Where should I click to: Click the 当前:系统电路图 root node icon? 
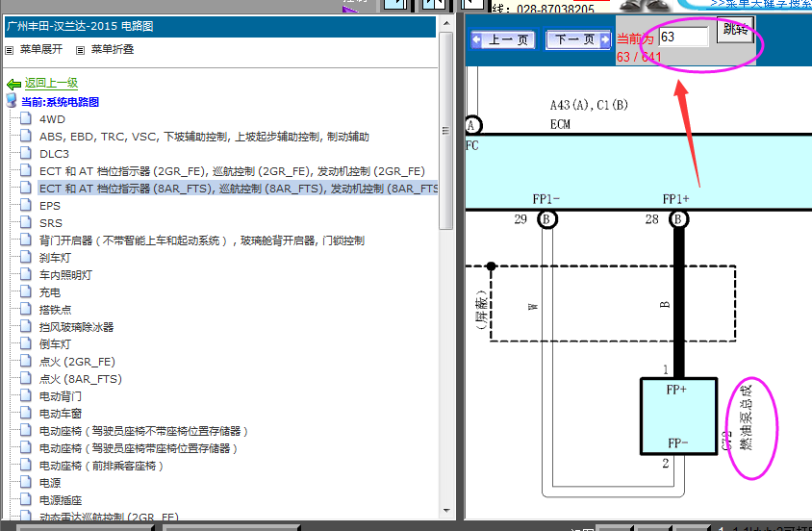coord(13,101)
